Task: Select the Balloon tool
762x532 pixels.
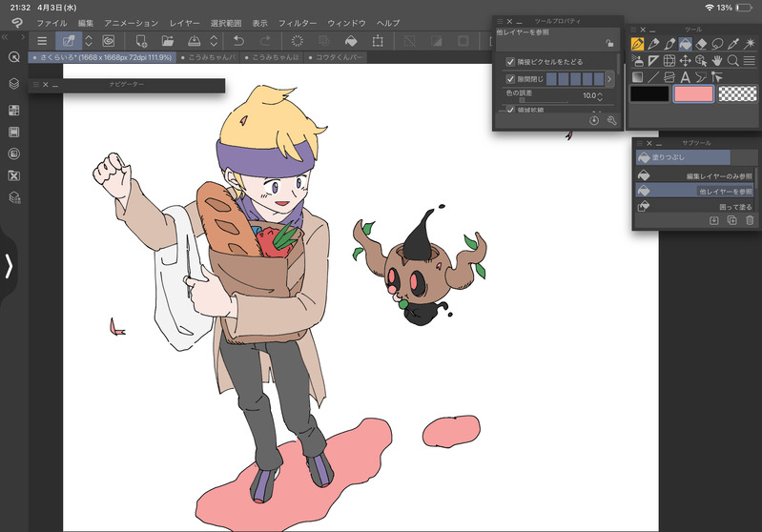Action: coord(701,77)
